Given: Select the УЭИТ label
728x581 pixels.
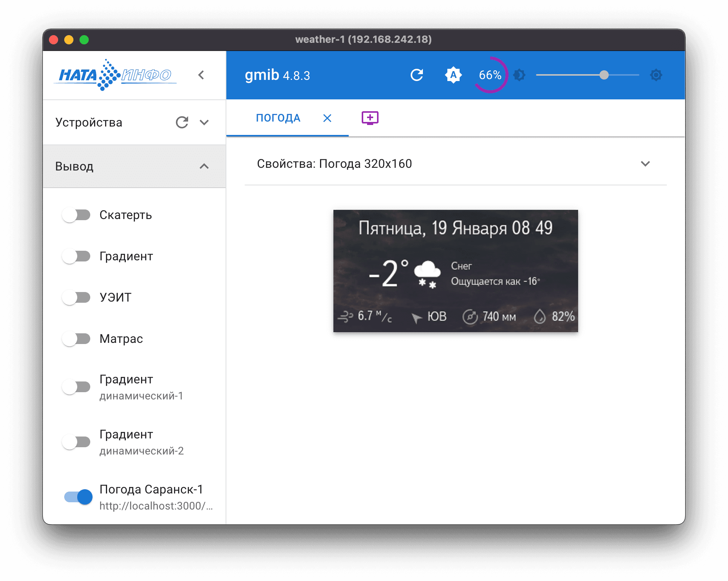Looking at the screenshot, I should coord(115,297).
